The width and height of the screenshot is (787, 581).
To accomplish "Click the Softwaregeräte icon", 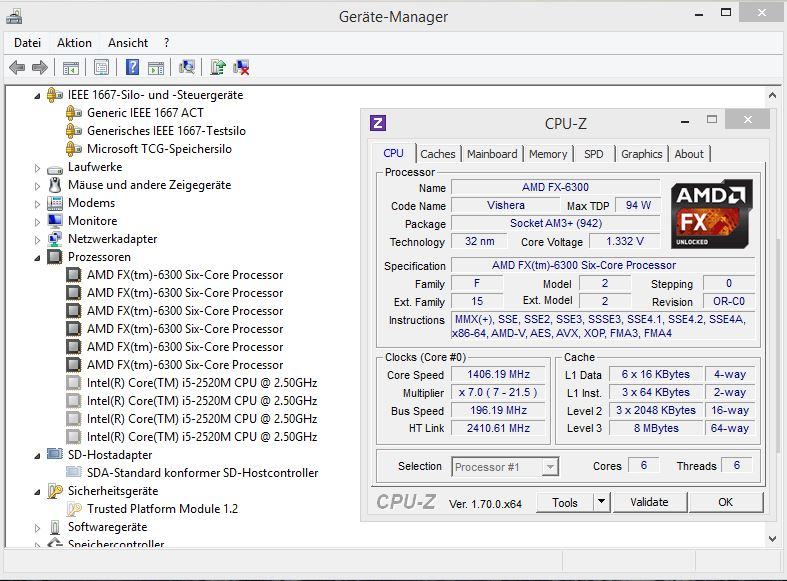I will click(55, 527).
